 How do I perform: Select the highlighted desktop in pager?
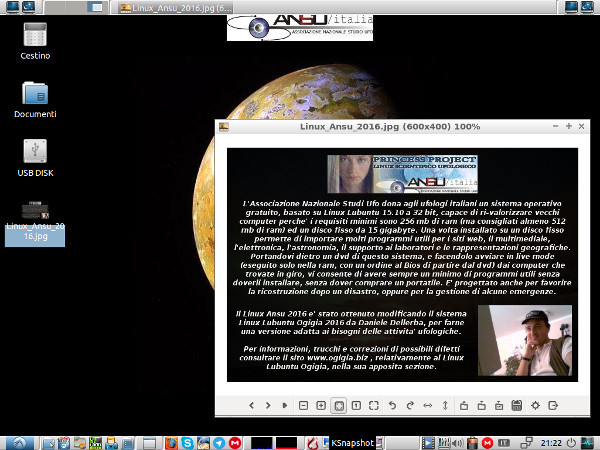click(96, 7)
